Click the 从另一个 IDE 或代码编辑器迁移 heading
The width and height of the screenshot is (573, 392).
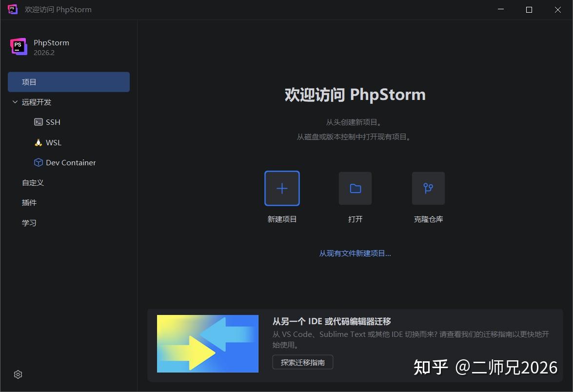(332, 321)
